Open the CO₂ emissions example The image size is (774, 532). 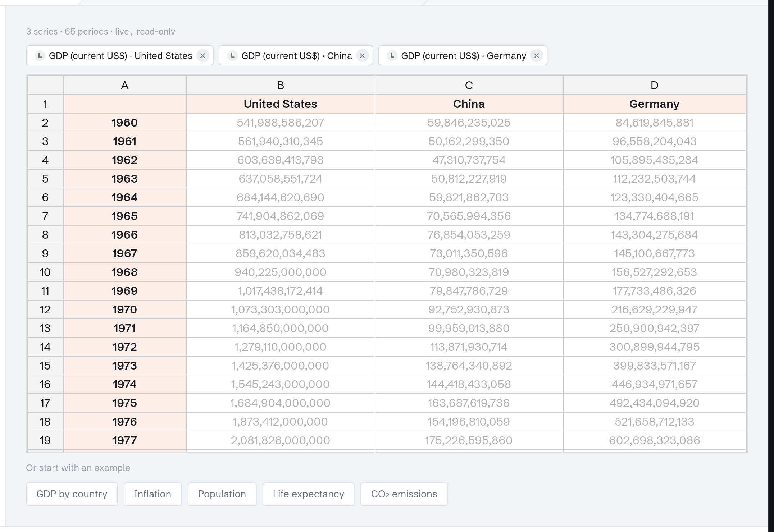(404, 494)
